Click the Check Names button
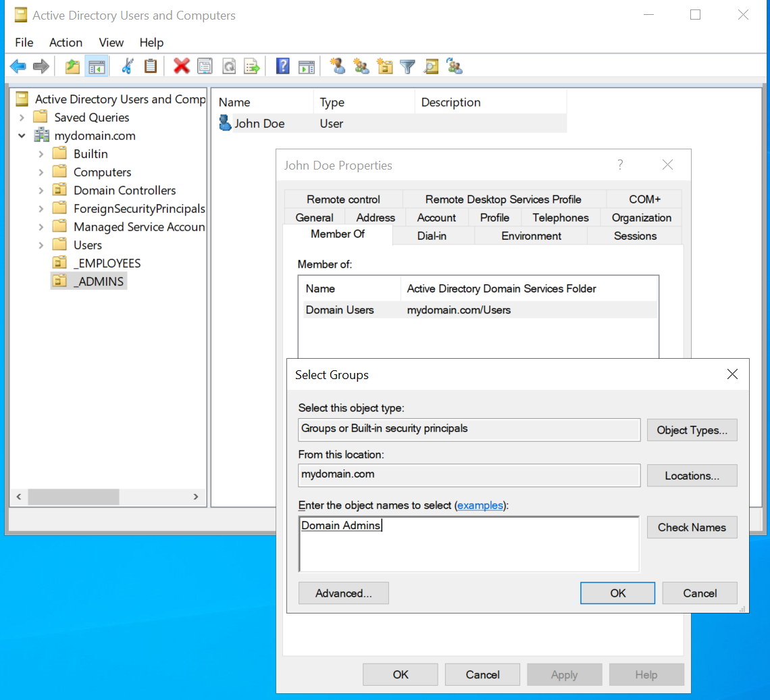The width and height of the screenshot is (770, 700). pos(692,527)
